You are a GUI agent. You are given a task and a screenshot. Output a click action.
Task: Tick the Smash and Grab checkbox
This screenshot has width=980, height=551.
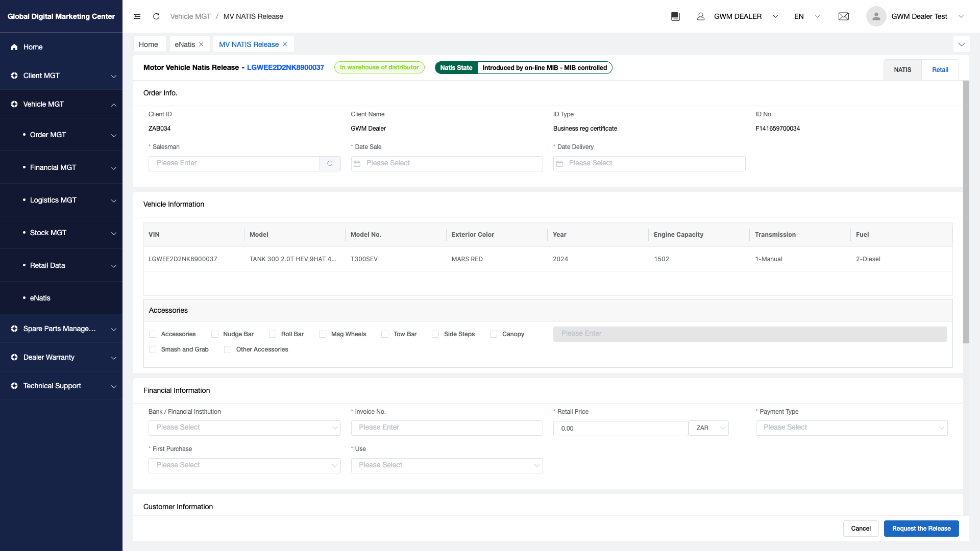[153, 349]
